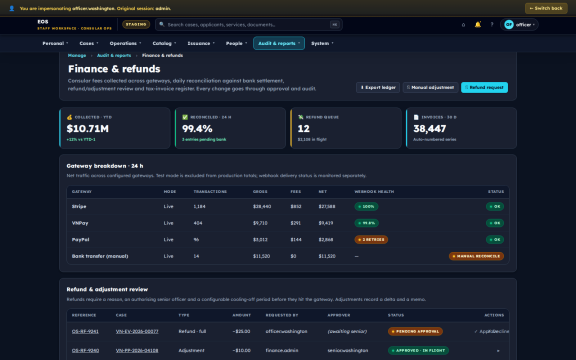Open refund reference ending 9241
This screenshot has height=360, width=576.
pyautogui.click(x=85, y=331)
